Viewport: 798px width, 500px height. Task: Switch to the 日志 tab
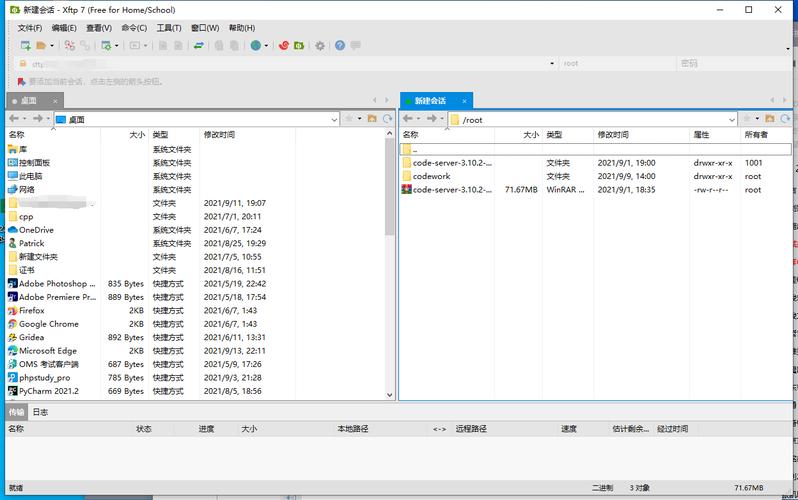(40, 412)
